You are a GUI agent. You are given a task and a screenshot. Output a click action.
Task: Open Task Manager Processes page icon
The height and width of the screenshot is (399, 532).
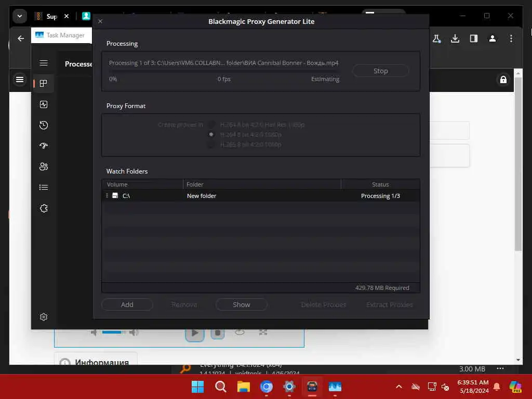44,84
